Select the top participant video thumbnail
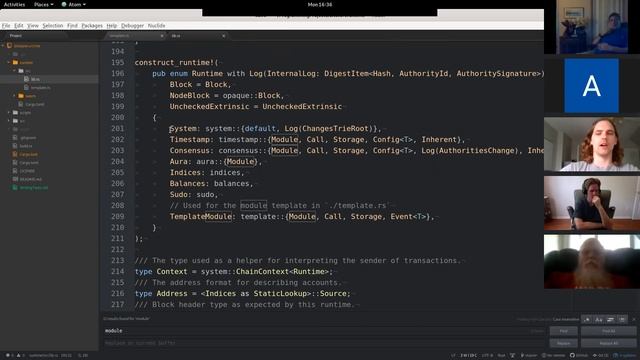 (x=592, y=27)
